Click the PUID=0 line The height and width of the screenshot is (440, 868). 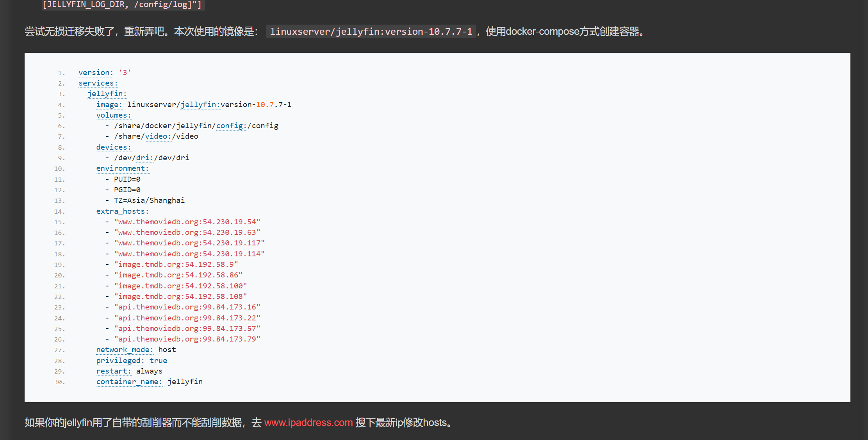[x=123, y=179]
